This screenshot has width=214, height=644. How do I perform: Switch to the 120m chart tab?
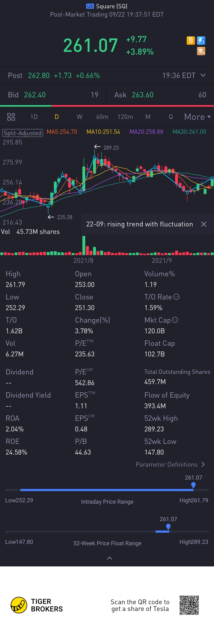click(125, 117)
